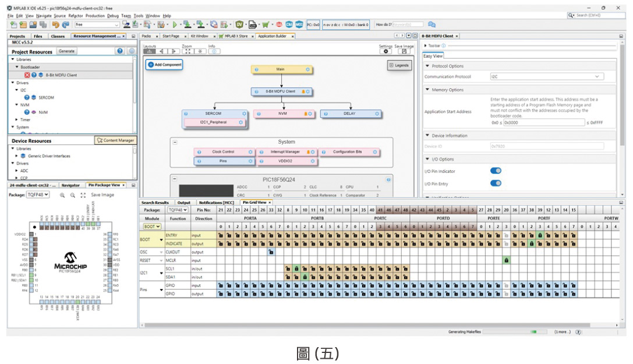The height and width of the screenshot is (364, 633).
Task: Switch to the Notifications [MCC] tab
Action: click(x=216, y=203)
